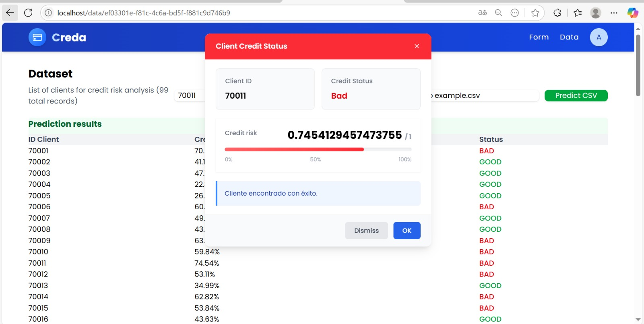This screenshot has width=644, height=324.
Task: Add page to favorites star icon
Action: coord(535,13)
